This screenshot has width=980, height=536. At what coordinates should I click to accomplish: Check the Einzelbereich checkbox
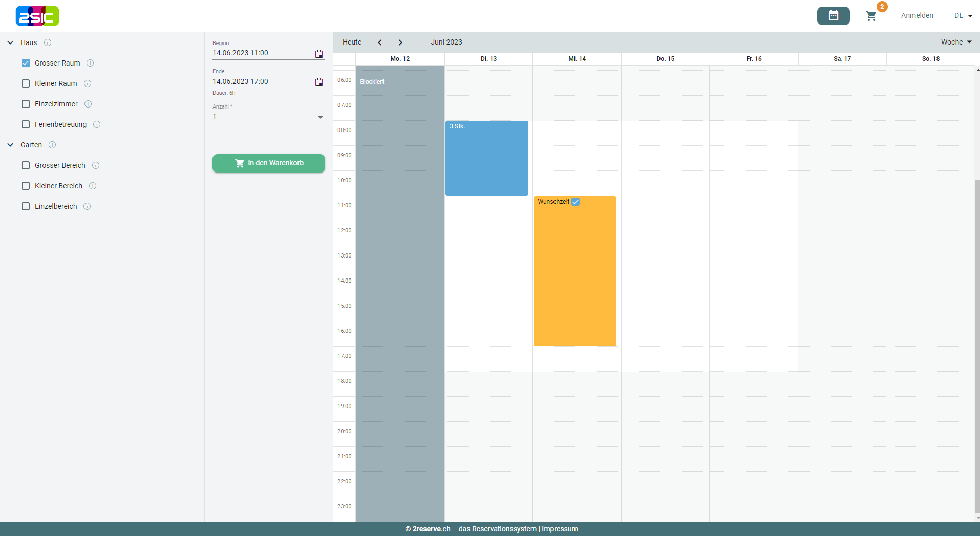pos(26,206)
